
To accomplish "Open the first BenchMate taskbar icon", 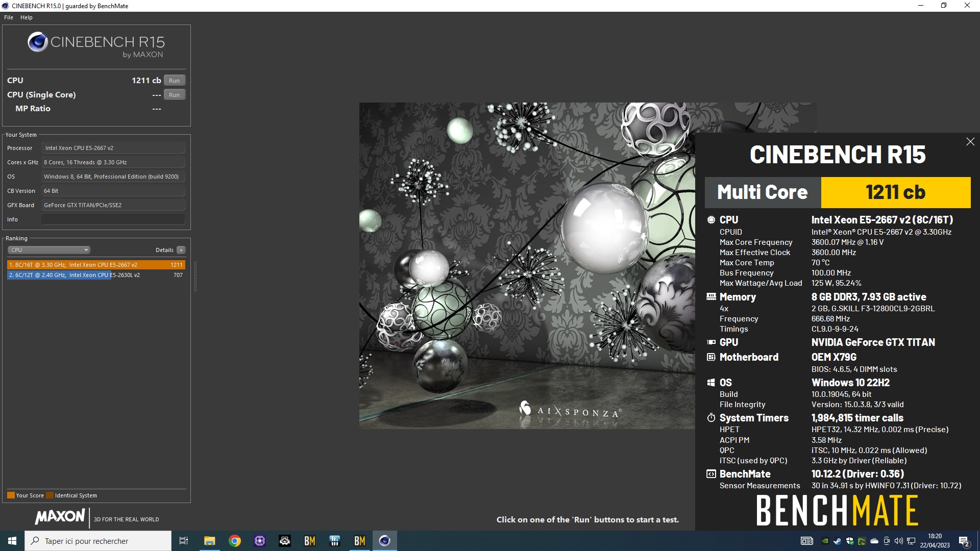I will 310,541.
